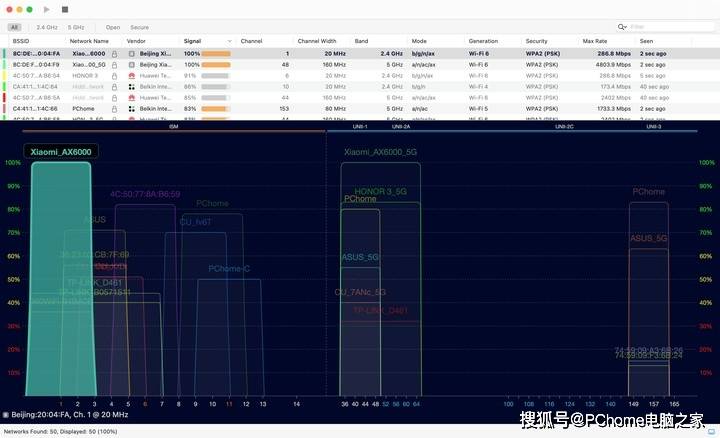This screenshot has height=438, width=720.
Task: Click Belkin vendor logo on PChome row
Action: [132, 109]
